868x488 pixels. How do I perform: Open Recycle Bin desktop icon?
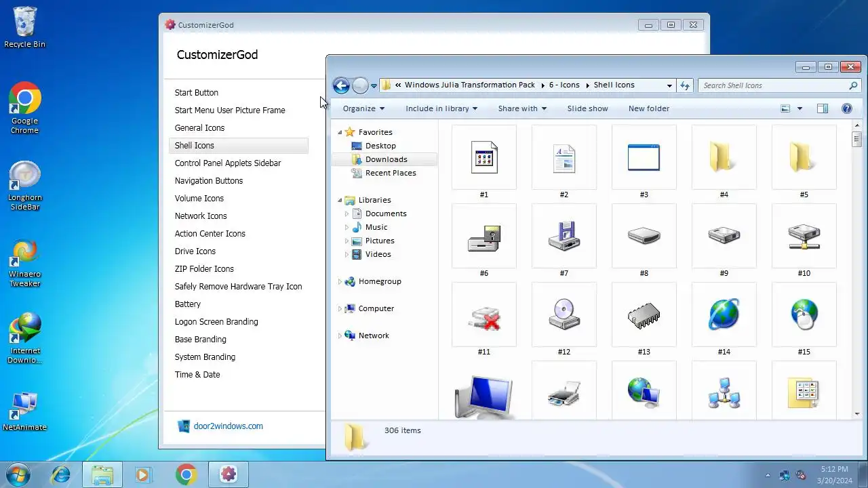[x=24, y=28]
